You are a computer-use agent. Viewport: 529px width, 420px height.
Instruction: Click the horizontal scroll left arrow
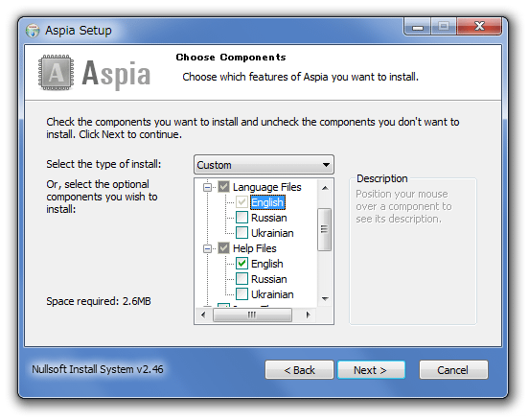click(203, 315)
